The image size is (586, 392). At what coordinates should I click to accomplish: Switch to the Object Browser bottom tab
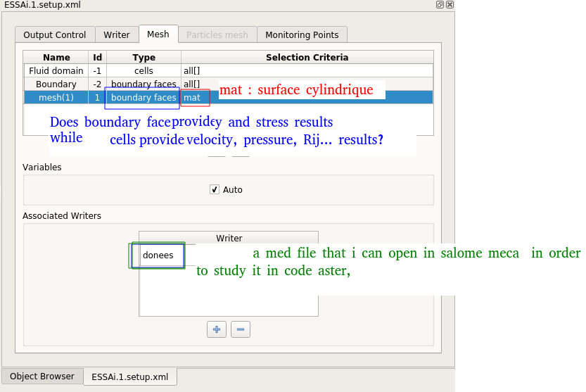point(42,377)
